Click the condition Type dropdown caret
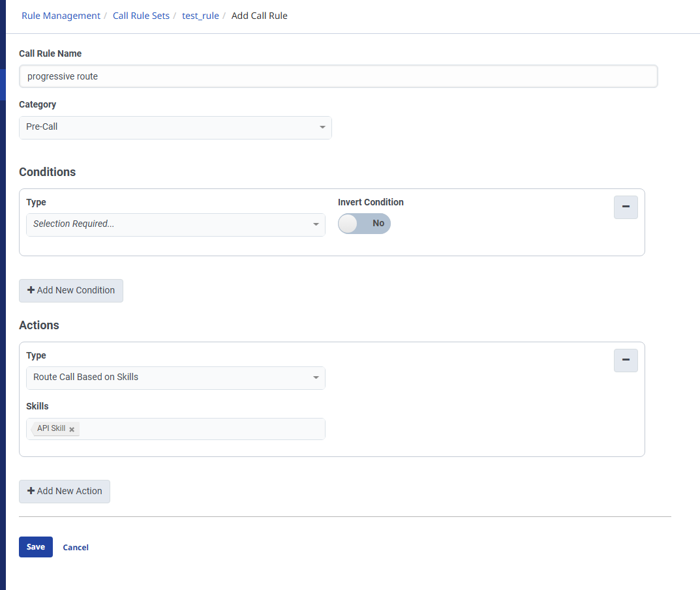The image size is (700, 590). coord(316,224)
